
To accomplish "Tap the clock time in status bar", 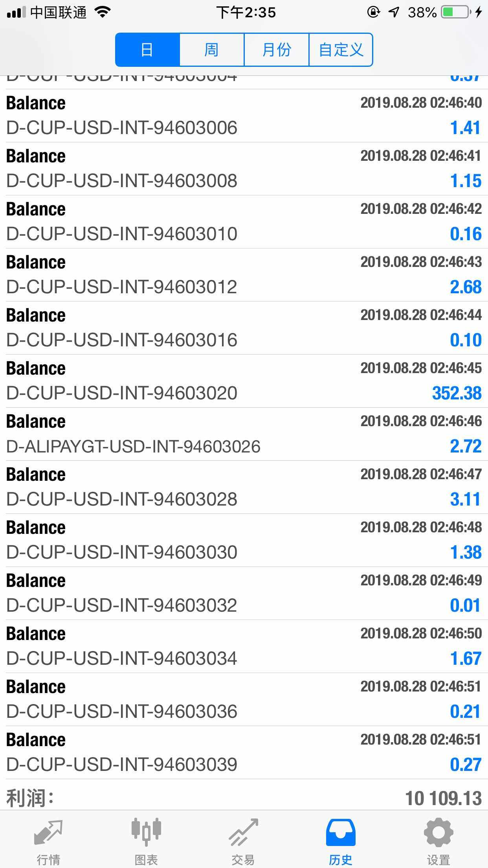I will (x=246, y=13).
